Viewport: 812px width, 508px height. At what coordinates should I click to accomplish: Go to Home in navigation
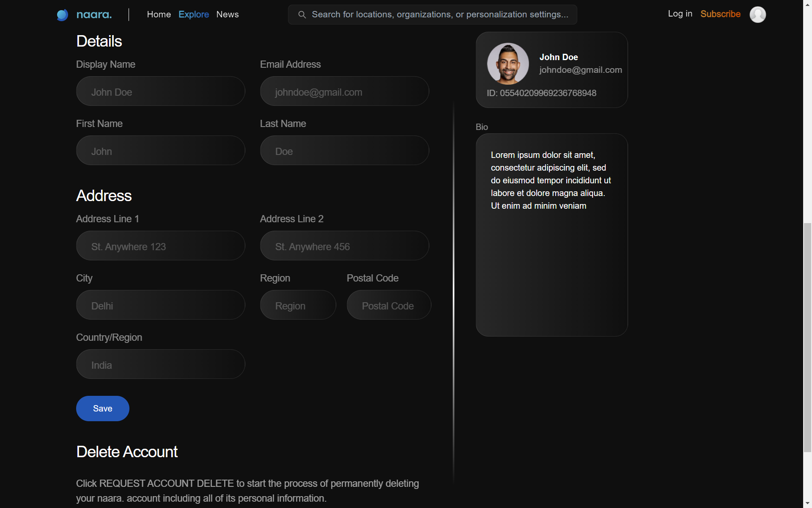(159, 14)
